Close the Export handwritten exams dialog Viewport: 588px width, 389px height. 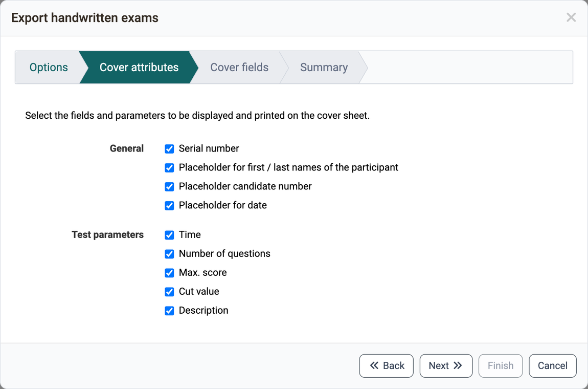coord(571,17)
